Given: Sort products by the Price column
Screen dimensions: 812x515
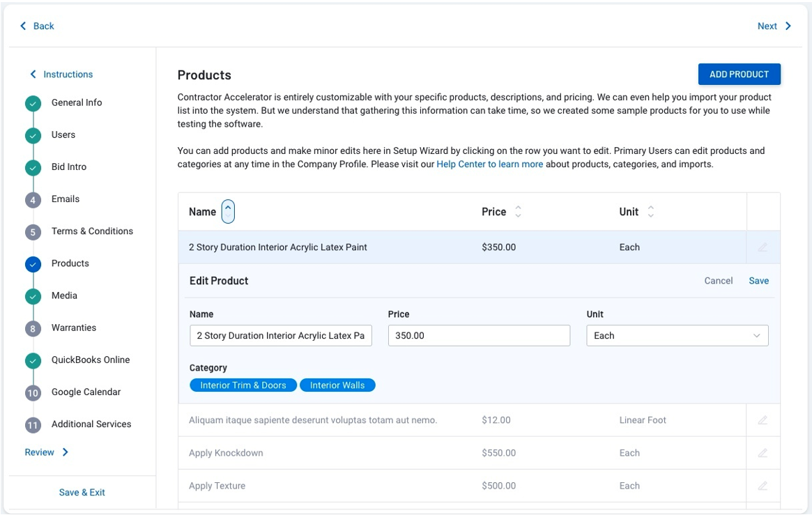Looking at the screenshot, I should [517, 211].
